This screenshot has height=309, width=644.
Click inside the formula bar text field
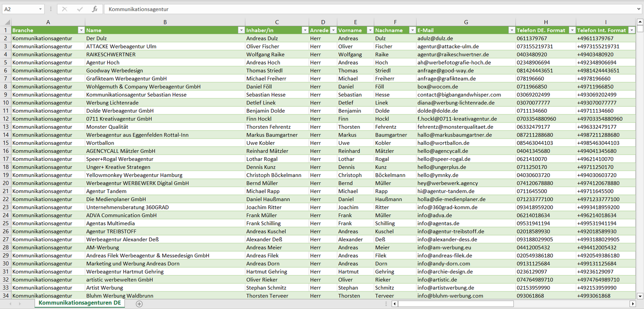(357, 9)
